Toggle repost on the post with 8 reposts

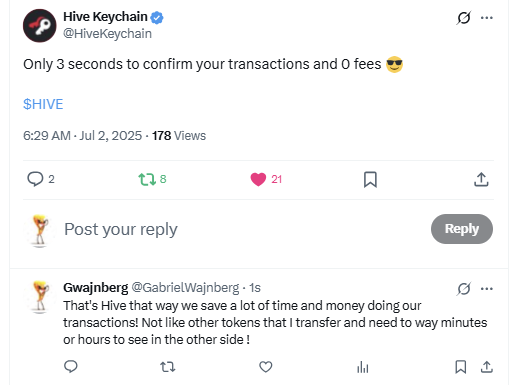coord(147,179)
